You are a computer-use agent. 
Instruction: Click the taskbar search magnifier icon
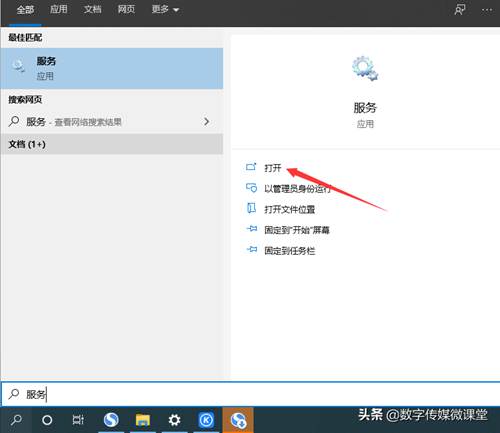click(x=16, y=420)
